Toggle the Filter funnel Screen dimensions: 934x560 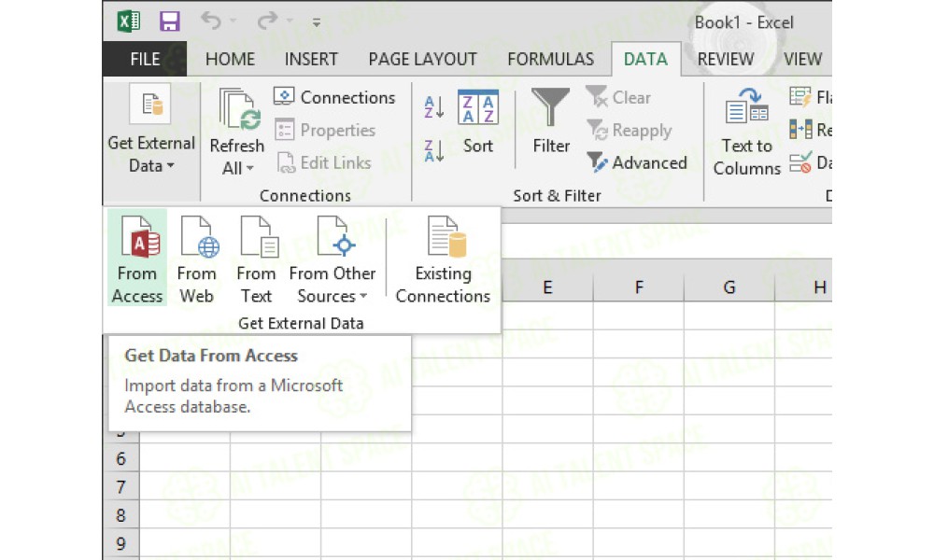(550, 106)
